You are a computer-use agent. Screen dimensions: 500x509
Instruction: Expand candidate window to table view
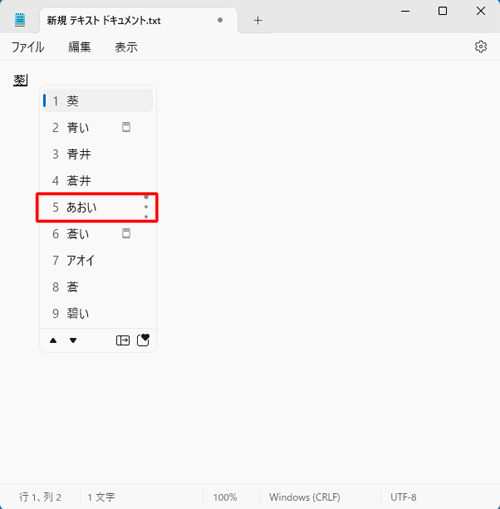click(x=123, y=340)
